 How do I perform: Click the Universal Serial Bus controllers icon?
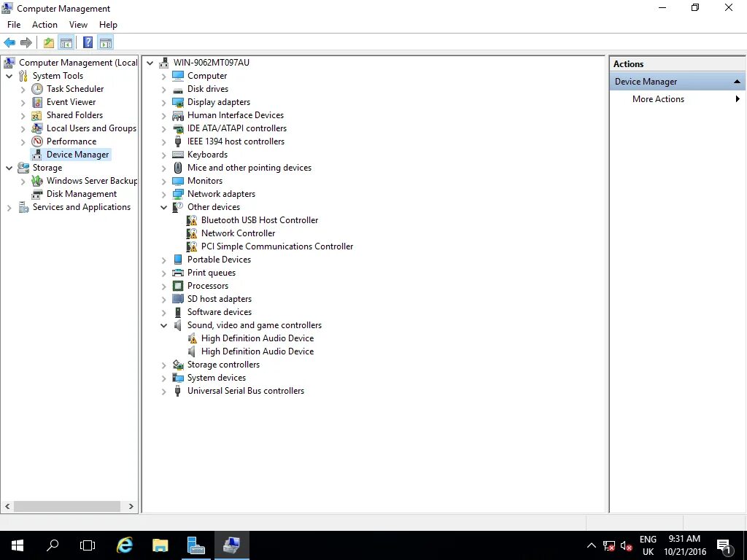click(178, 391)
